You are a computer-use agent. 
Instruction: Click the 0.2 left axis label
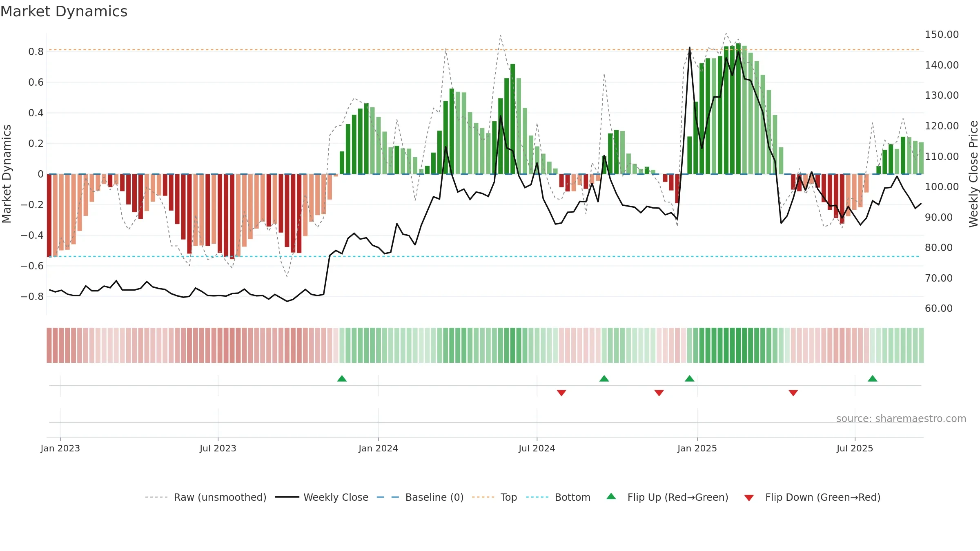click(x=36, y=143)
